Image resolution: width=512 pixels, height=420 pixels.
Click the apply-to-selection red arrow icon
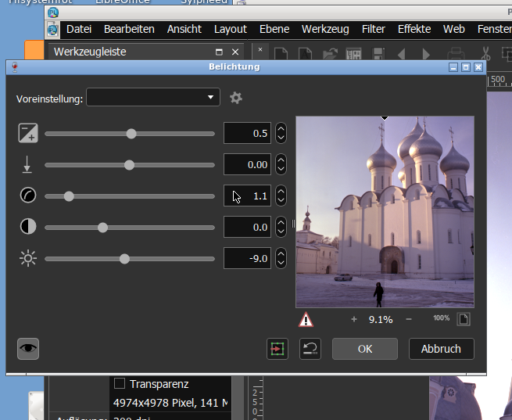point(277,349)
